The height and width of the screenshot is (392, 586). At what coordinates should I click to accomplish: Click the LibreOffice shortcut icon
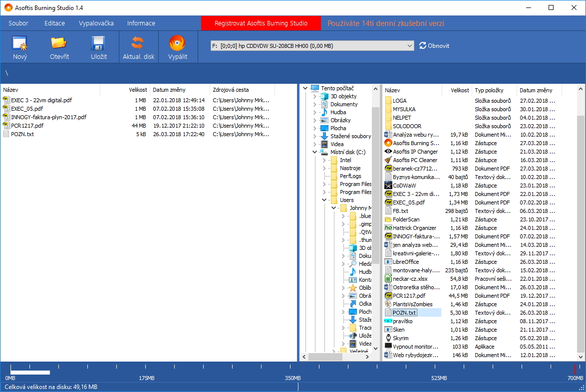pyautogui.click(x=388, y=262)
